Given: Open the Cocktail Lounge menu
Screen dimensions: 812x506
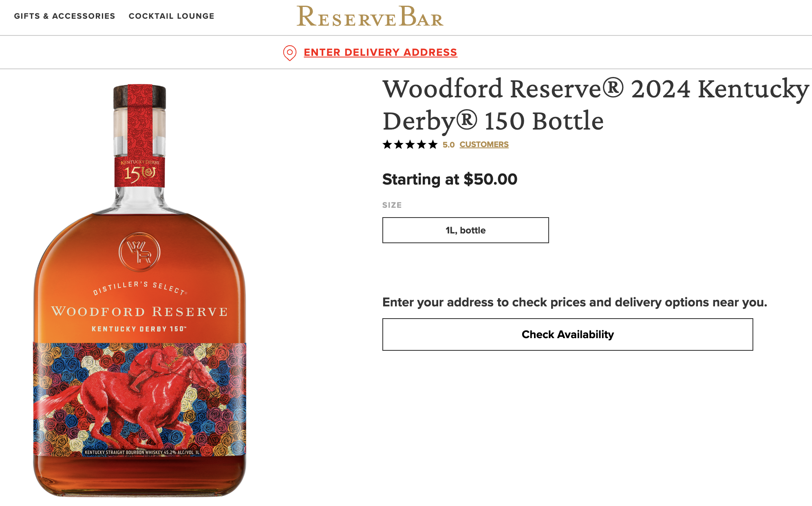Looking at the screenshot, I should pyautogui.click(x=171, y=16).
